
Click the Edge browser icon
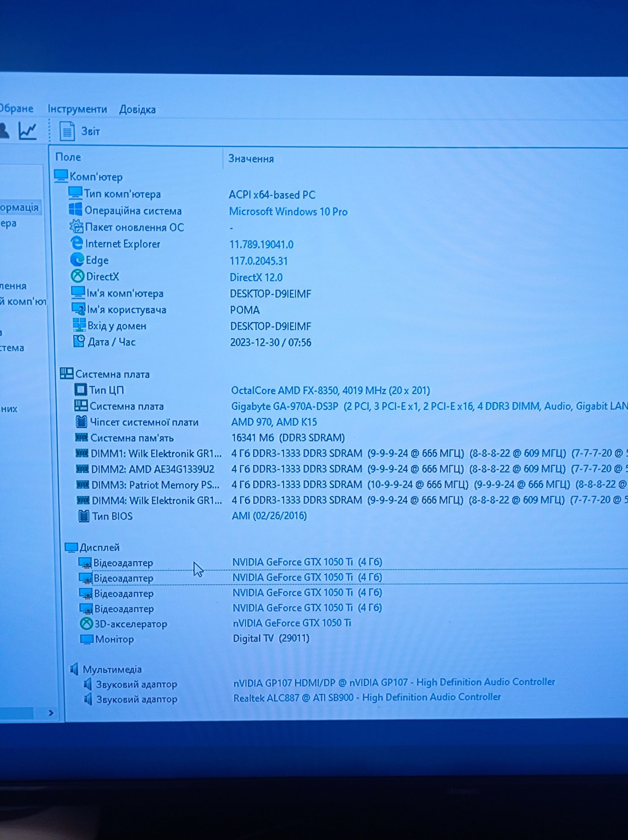pos(77,260)
